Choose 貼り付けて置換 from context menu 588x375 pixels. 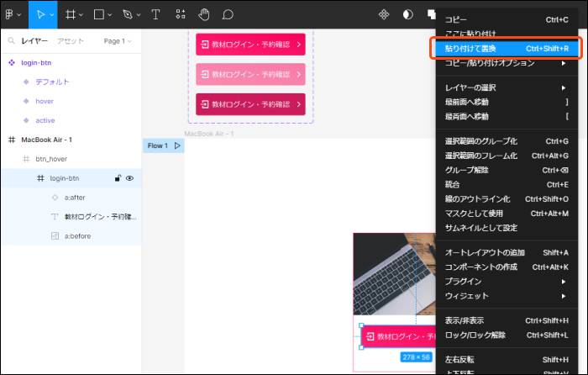(505, 49)
